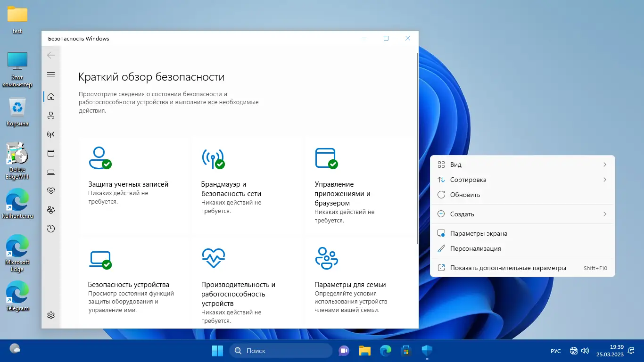This screenshot has width=644, height=362.
Task: Open the device health heart sidebar icon
Action: 51,191
